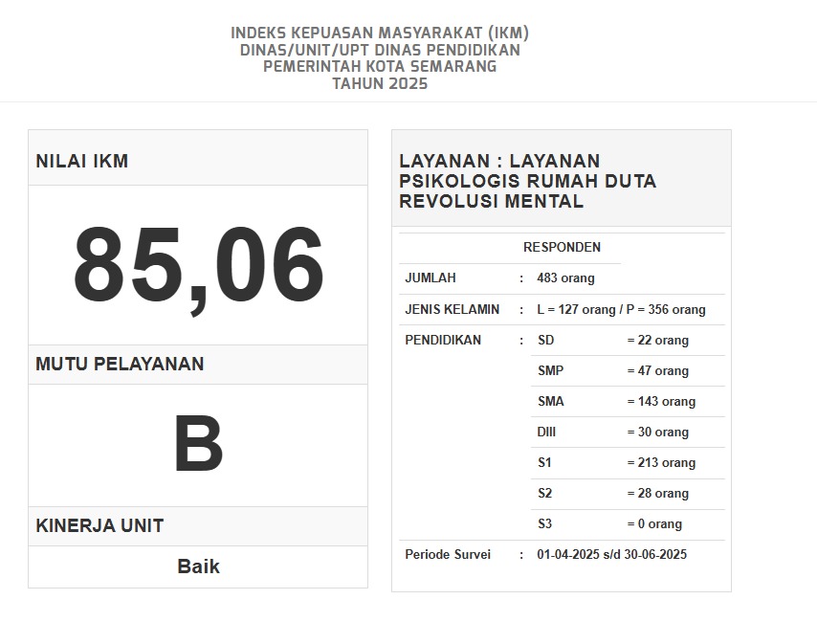Select the RESPONDEN table header
The image size is (817, 644).
[562, 247]
